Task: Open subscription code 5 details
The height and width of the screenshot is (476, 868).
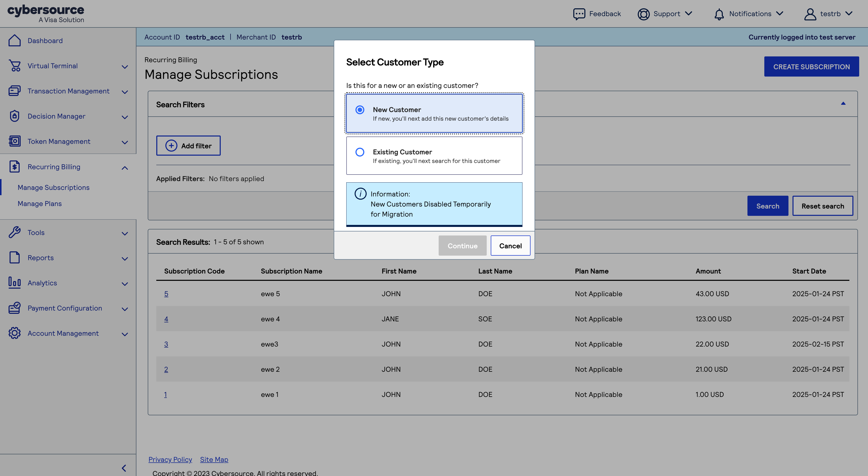Action: (x=166, y=294)
